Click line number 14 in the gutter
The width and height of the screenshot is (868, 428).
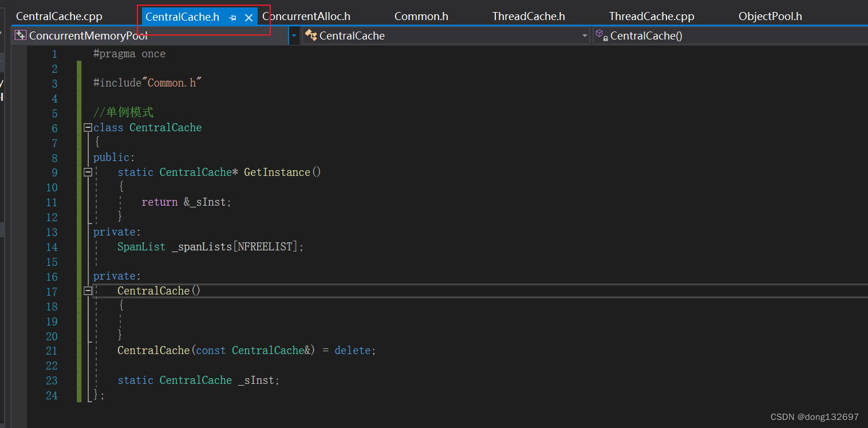tap(52, 247)
